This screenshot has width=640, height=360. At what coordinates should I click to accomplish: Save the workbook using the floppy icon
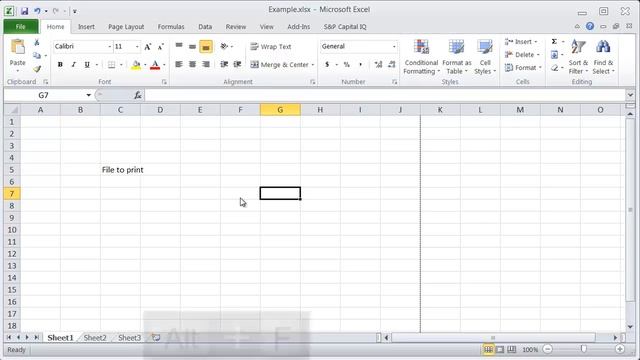coord(24,11)
